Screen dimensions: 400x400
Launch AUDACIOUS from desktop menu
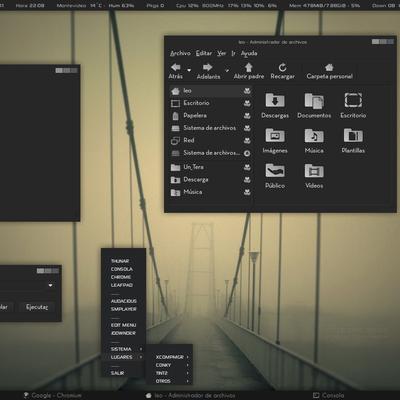(x=123, y=301)
